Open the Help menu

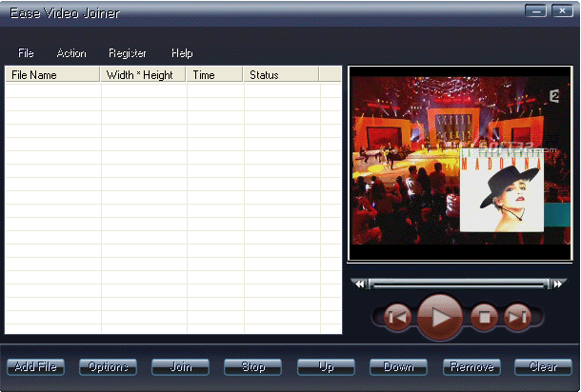[x=182, y=53]
